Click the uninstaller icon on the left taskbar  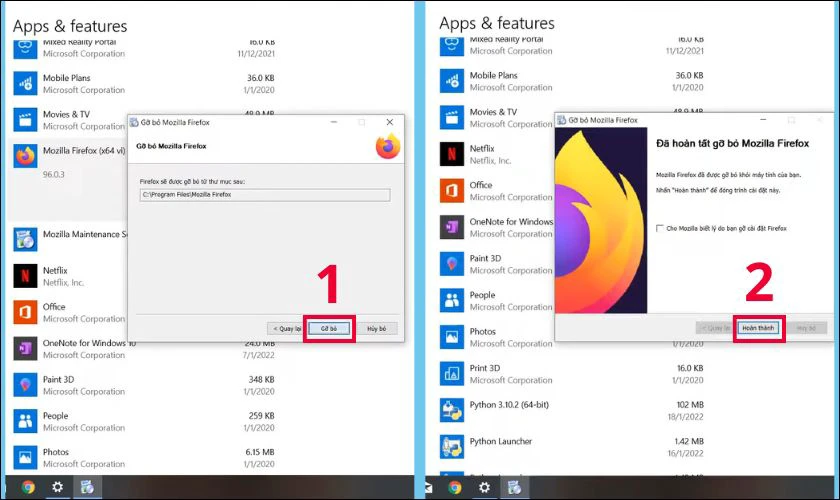coord(87,487)
